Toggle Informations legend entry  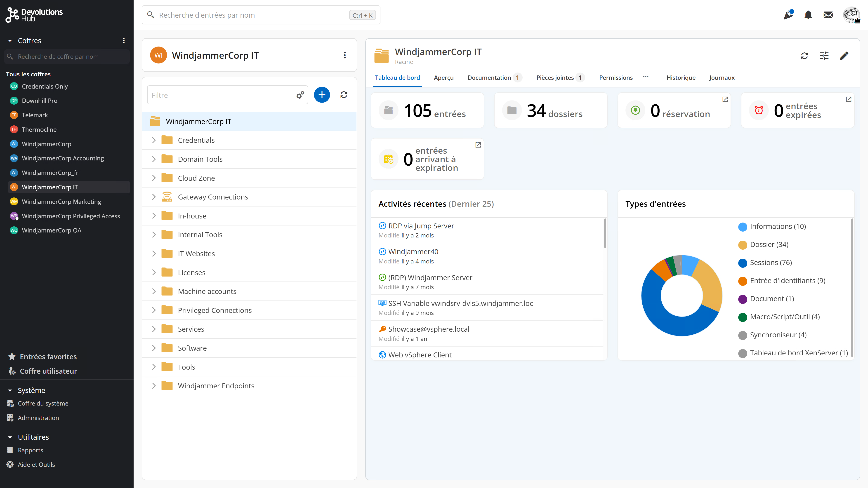(777, 227)
